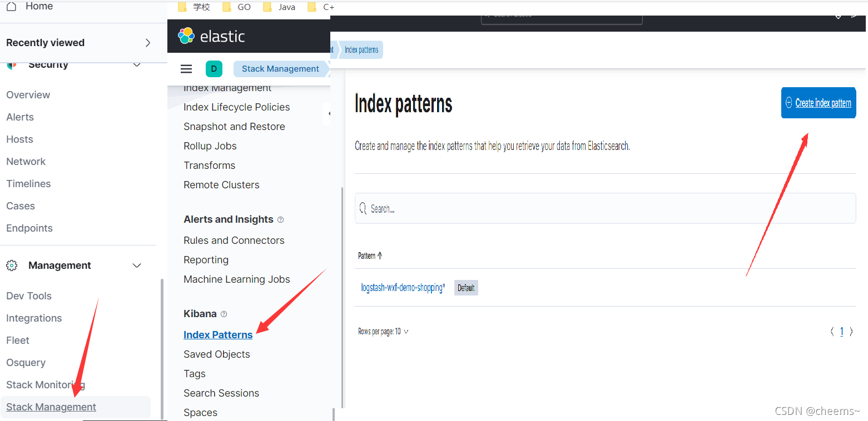Open Saved Objects

217,354
